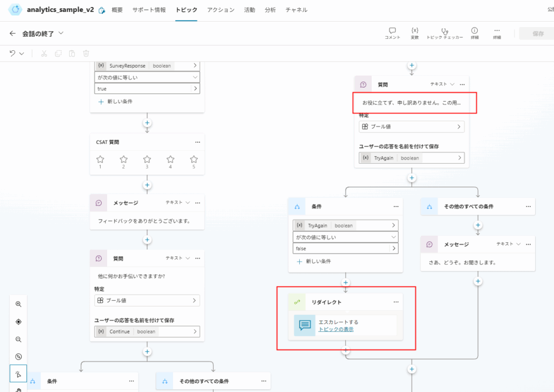Select the three-star CSAT rating
The image size is (554, 392).
[x=147, y=160]
